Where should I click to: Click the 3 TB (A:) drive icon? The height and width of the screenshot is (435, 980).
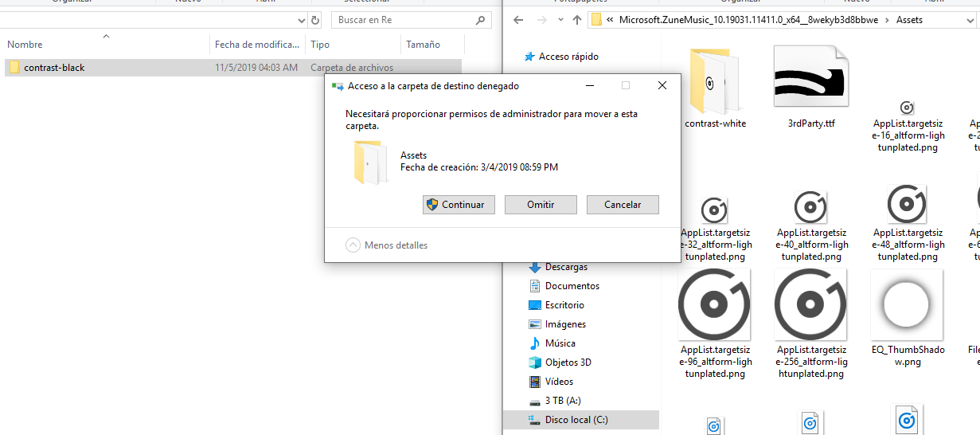535,401
